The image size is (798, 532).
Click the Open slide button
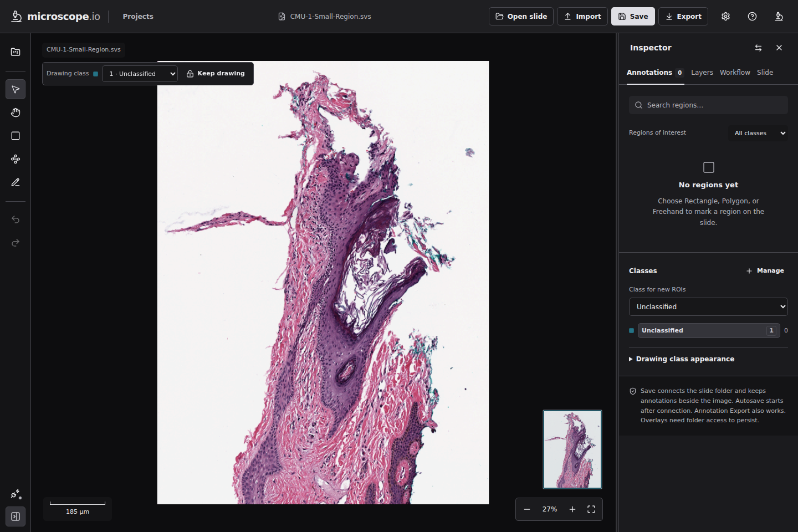521,17
